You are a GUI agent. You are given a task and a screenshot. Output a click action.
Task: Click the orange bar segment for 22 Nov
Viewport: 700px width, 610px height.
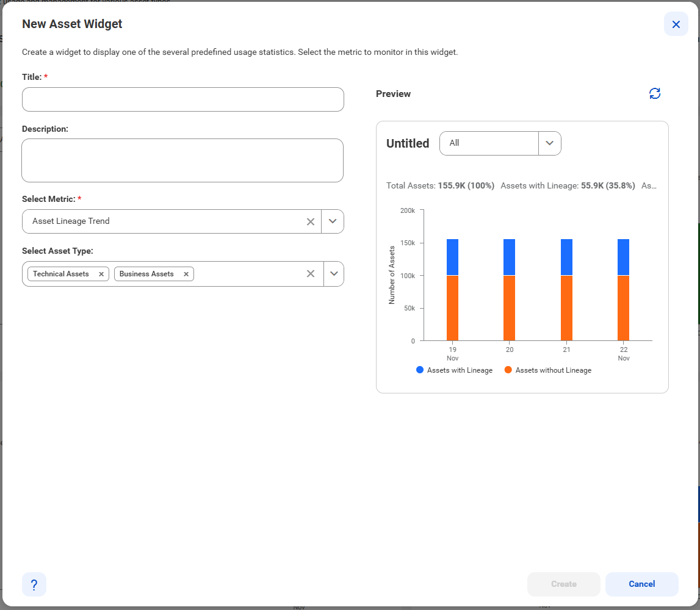coord(623,308)
